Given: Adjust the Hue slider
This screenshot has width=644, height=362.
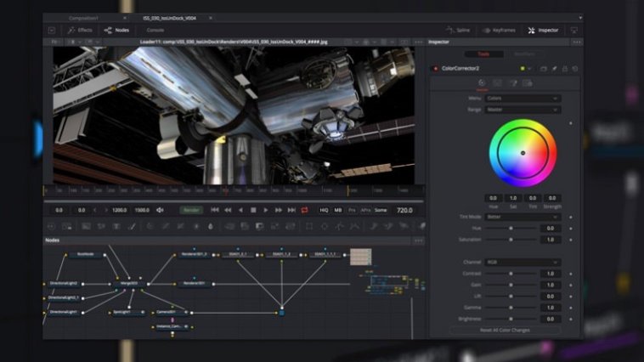Looking at the screenshot, I should (511, 228).
